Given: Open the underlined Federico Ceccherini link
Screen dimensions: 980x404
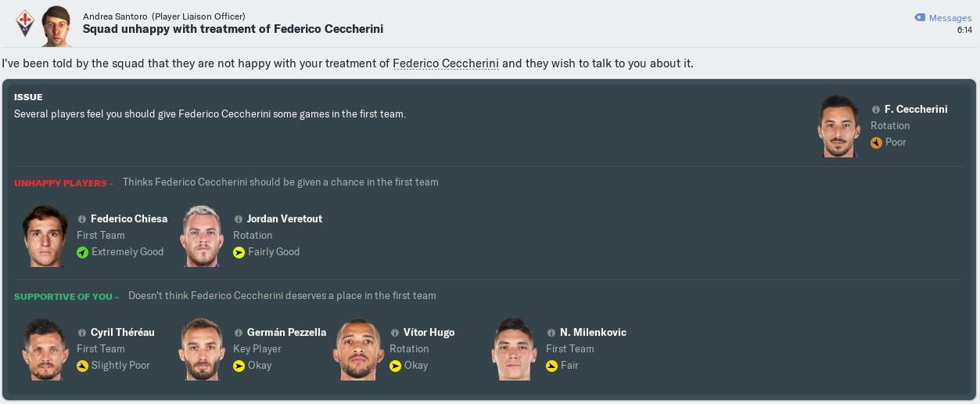Looking at the screenshot, I should coord(445,63).
